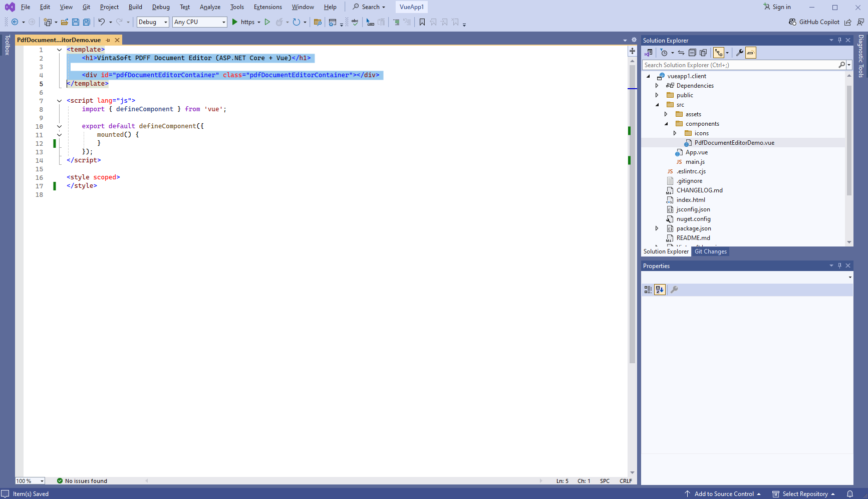Click the Save All toolbar icon
The image size is (868, 499).
tap(86, 22)
